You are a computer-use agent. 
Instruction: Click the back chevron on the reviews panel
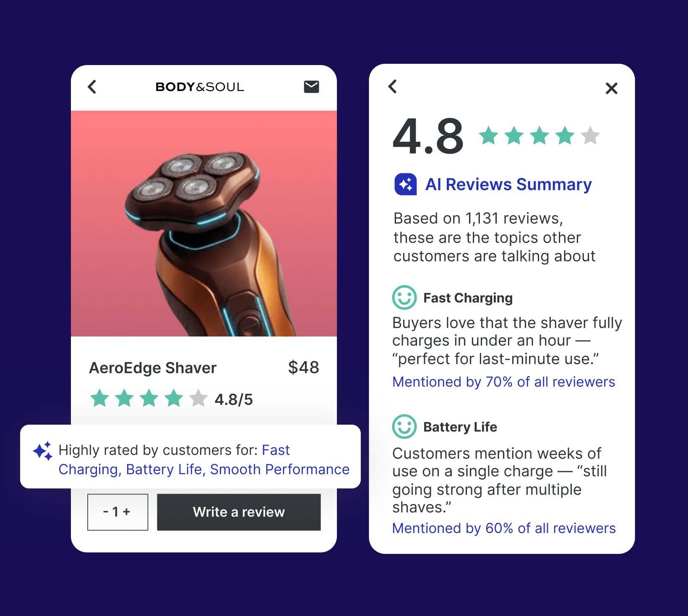pyautogui.click(x=393, y=86)
